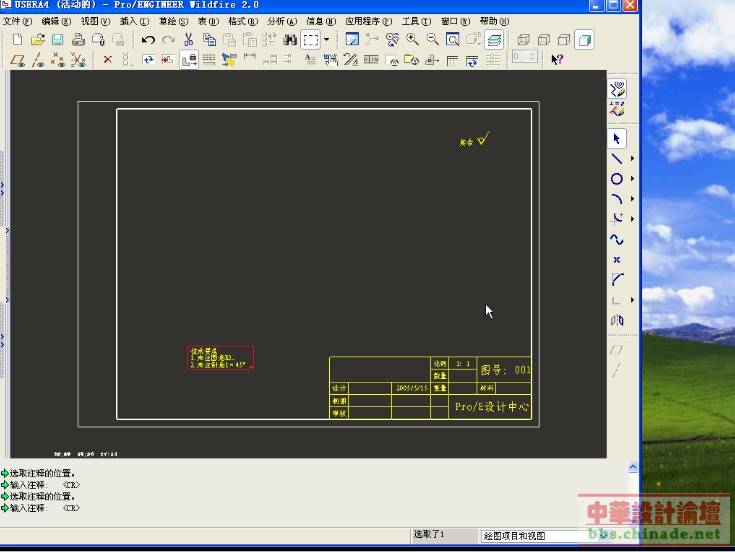Click the Save disk icon
The image size is (735, 552).
(x=57, y=40)
